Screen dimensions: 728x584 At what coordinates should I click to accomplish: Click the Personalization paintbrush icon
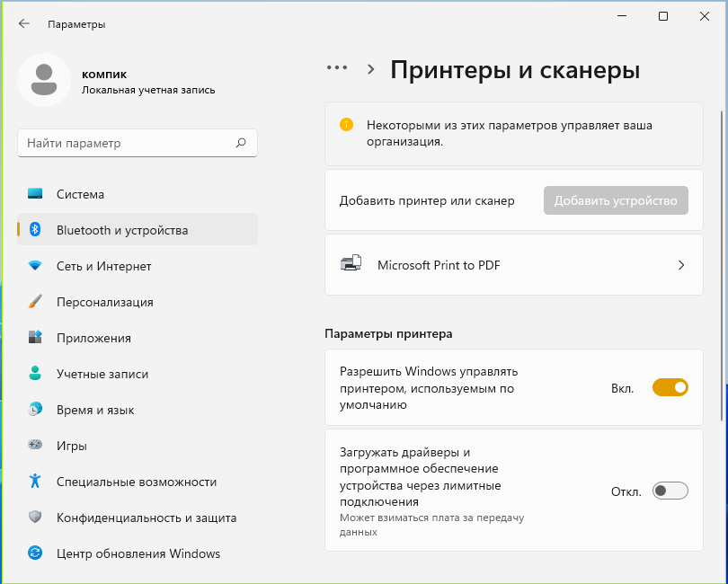[x=35, y=302]
